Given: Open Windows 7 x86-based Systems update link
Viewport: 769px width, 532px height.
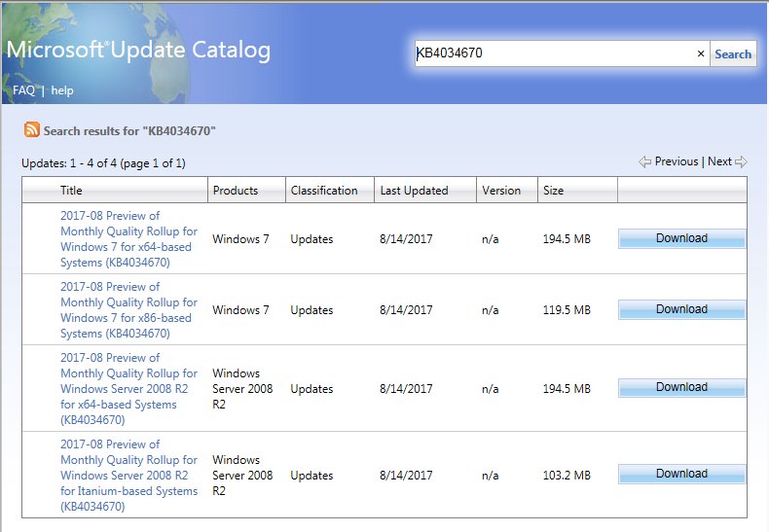Looking at the screenshot, I should click(x=128, y=310).
